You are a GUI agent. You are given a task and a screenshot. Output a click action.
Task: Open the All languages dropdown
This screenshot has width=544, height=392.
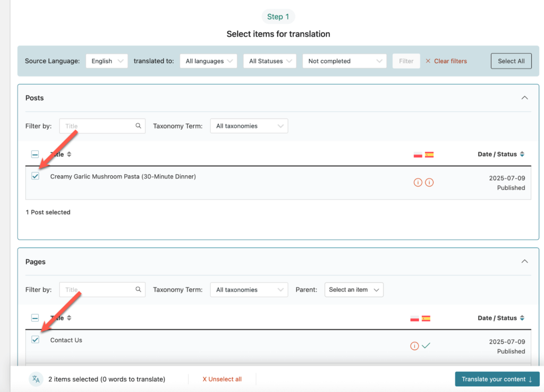(209, 61)
